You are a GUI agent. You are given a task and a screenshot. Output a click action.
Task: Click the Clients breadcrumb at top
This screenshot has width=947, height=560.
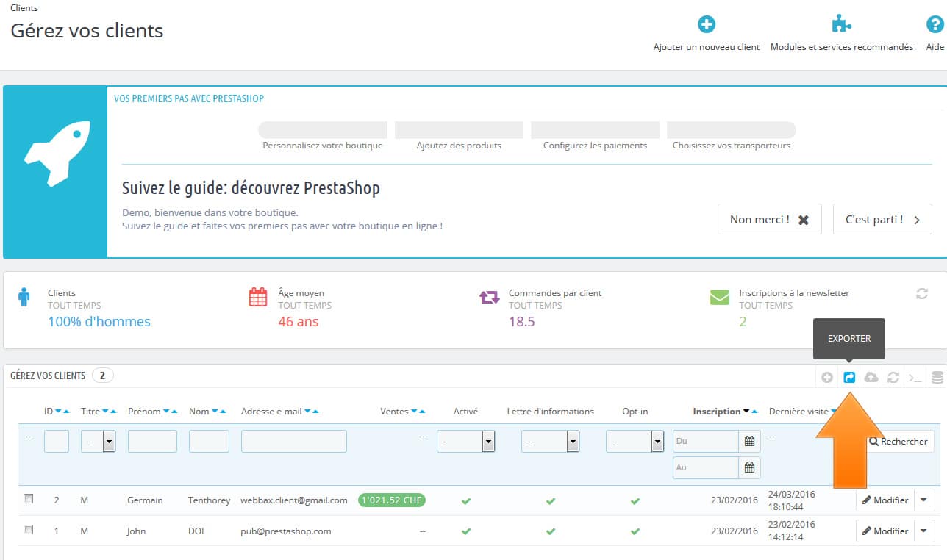click(24, 8)
